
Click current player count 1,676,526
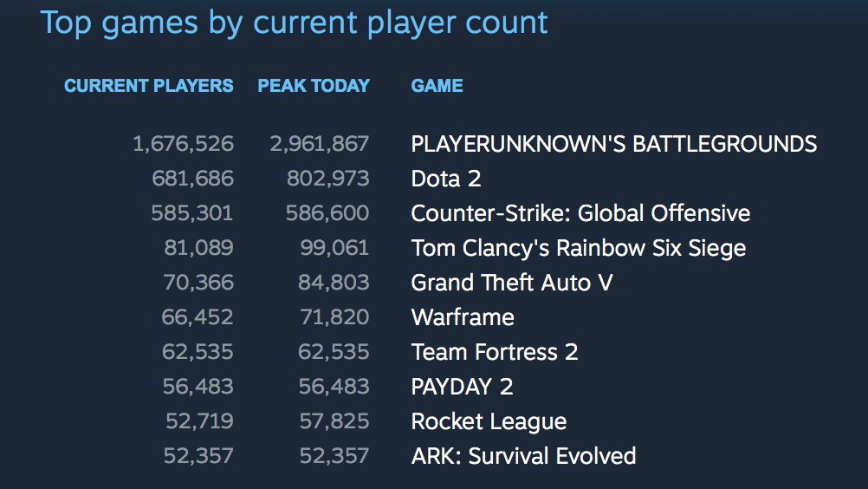pos(183,144)
